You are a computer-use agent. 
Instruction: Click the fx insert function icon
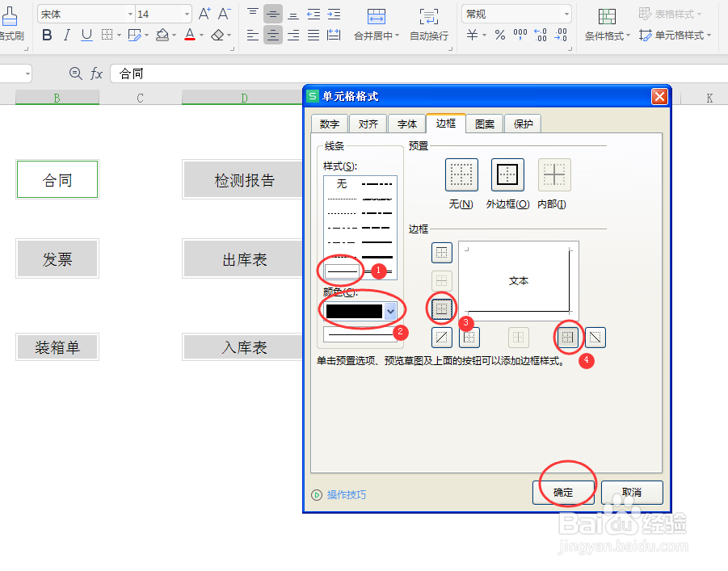click(96, 73)
